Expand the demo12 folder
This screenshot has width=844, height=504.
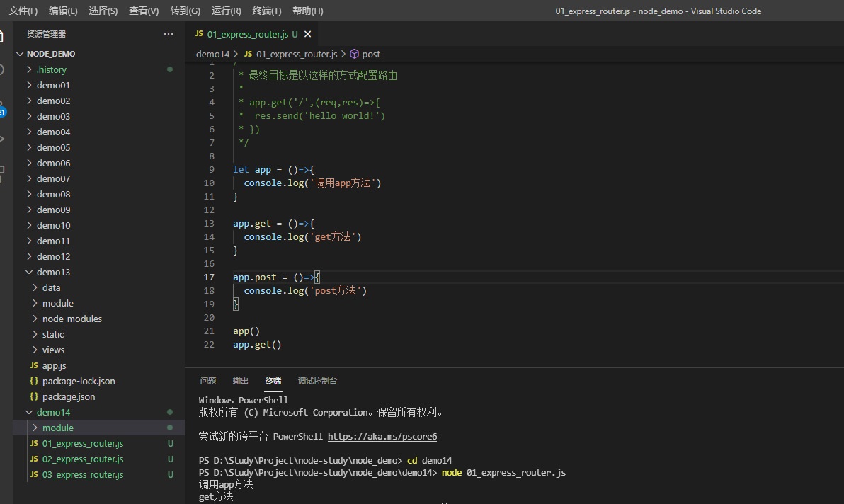point(29,256)
